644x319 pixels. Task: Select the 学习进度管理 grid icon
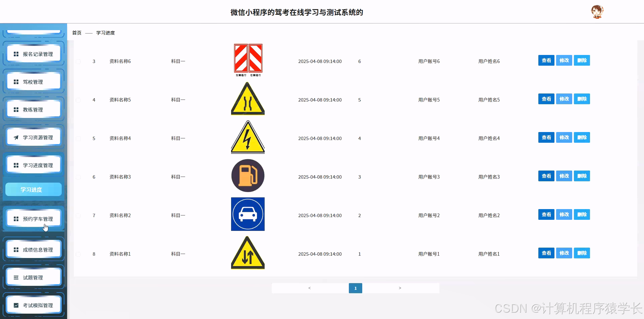click(x=16, y=165)
